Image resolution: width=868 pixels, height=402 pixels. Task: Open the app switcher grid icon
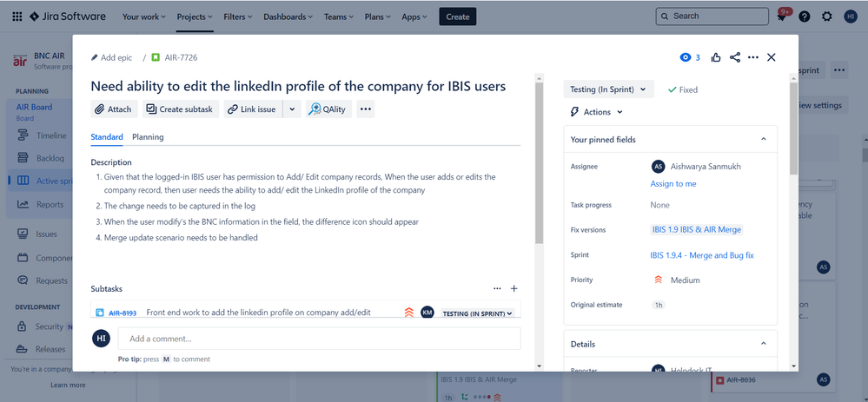pyautogui.click(x=17, y=16)
